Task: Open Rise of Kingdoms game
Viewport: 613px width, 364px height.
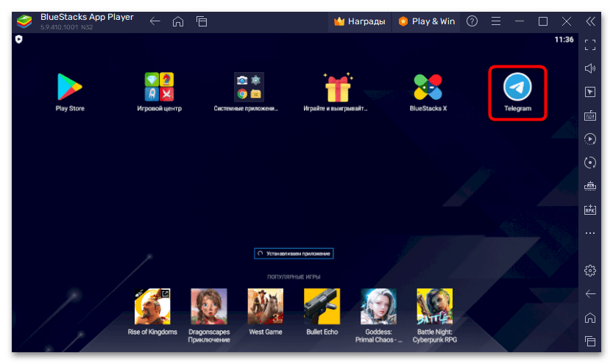Action: 152,307
